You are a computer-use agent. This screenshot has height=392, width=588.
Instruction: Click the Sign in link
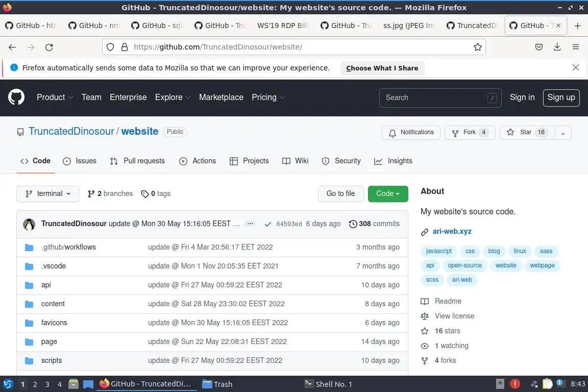point(522,97)
